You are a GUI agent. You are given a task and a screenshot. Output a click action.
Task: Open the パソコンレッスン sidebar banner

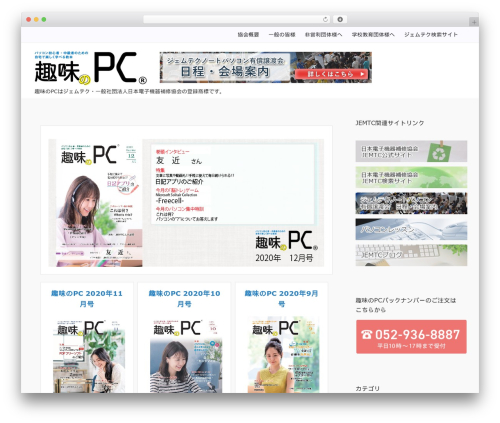[x=411, y=229]
